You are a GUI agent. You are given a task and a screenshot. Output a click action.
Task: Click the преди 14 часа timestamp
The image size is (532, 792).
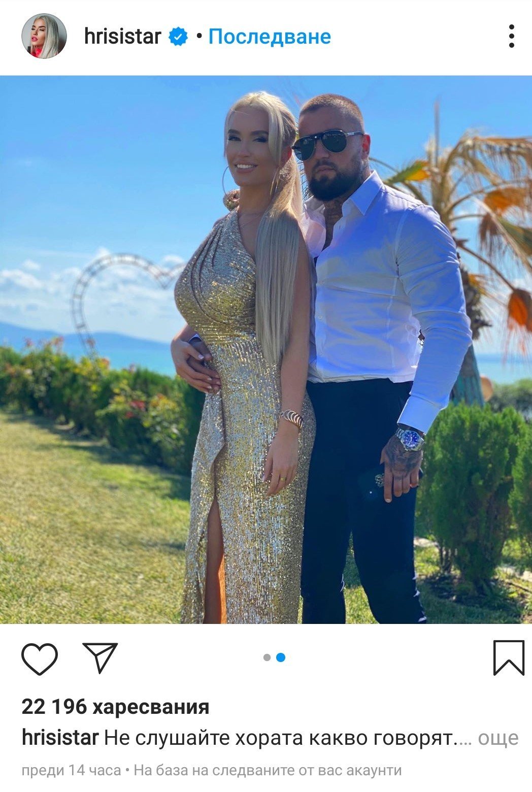[x=71, y=771]
